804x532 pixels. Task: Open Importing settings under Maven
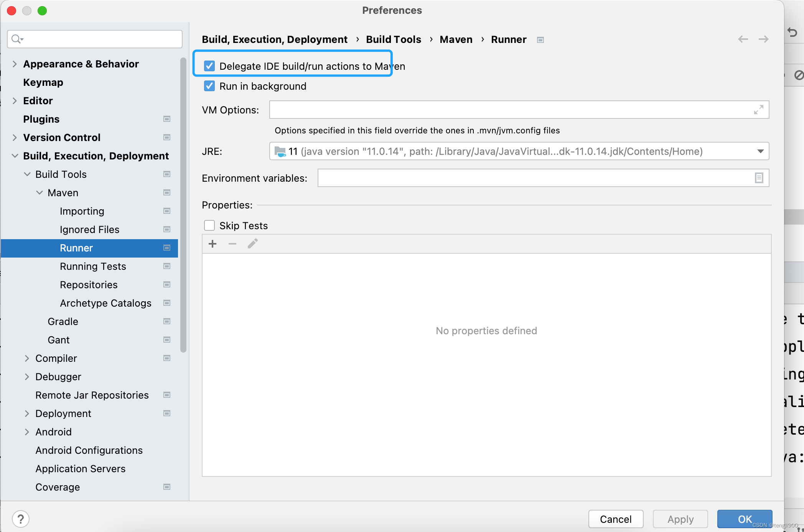tap(81, 211)
